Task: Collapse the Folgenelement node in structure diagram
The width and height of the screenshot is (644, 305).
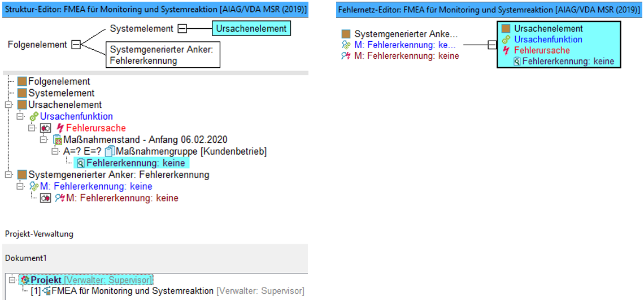Action: 76,45
